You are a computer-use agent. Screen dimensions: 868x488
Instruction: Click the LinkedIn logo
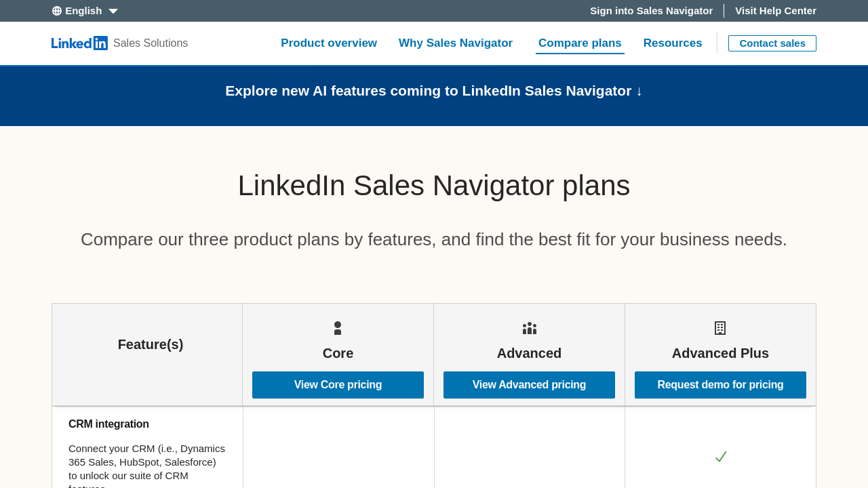pyautogui.click(x=79, y=42)
